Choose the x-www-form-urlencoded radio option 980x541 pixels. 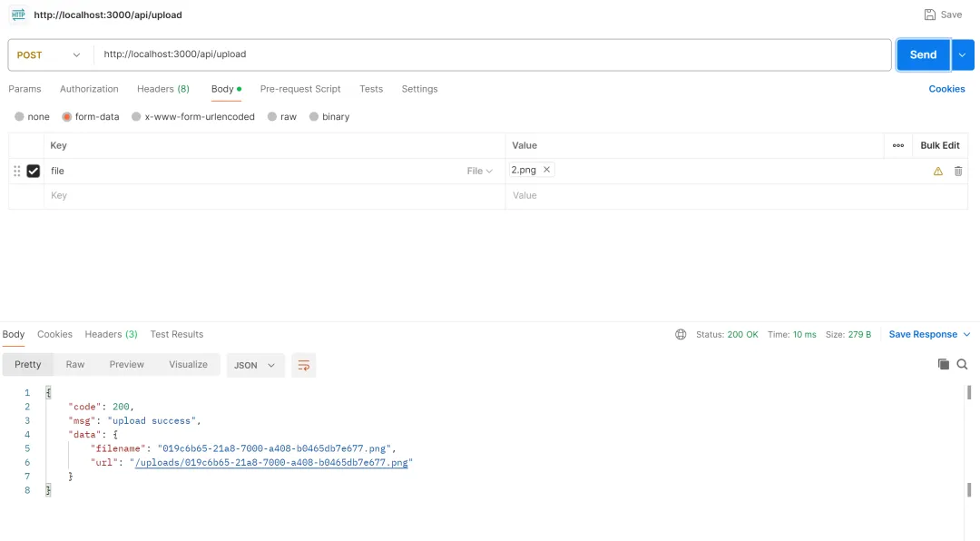click(135, 116)
